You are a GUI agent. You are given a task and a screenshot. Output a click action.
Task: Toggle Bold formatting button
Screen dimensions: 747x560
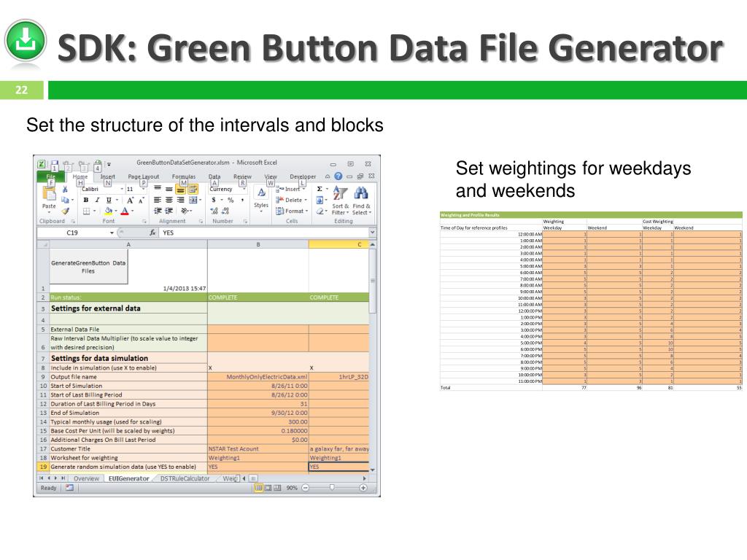(86, 201)
